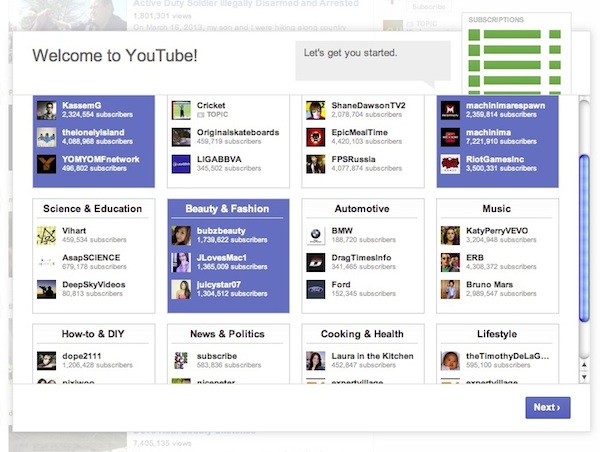Click the BMW channel logo icon
Image resolution: width=600 pixels, height=452 pixels.
(315, 236)
